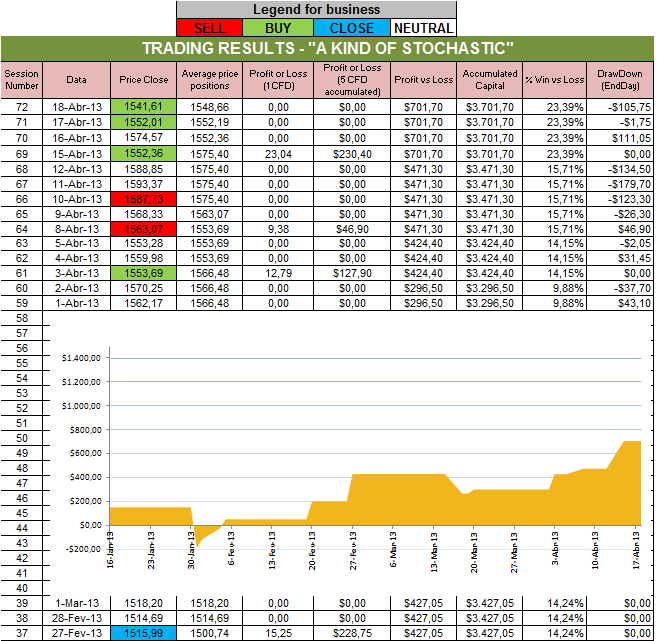Select the Average price positions header
668x641 pixels.
click(210, 80)
